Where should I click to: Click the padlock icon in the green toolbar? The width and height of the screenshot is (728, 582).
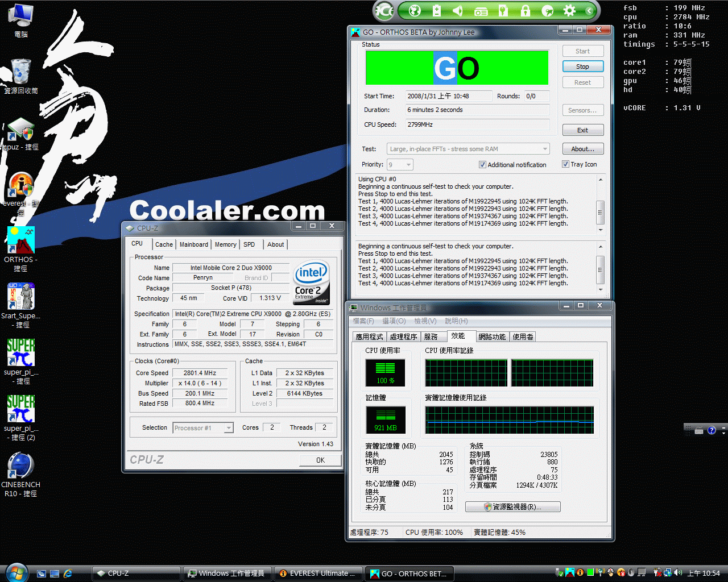tap(525, 10)
